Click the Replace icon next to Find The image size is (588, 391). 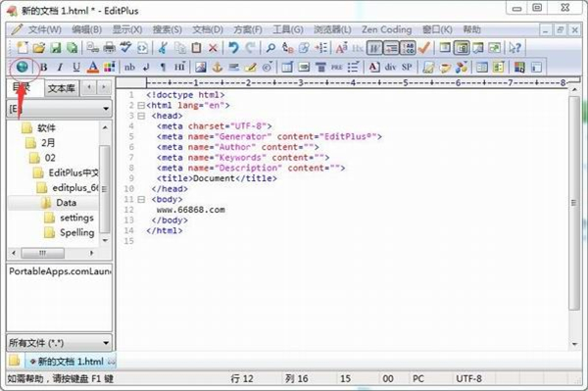pos(287,48)
